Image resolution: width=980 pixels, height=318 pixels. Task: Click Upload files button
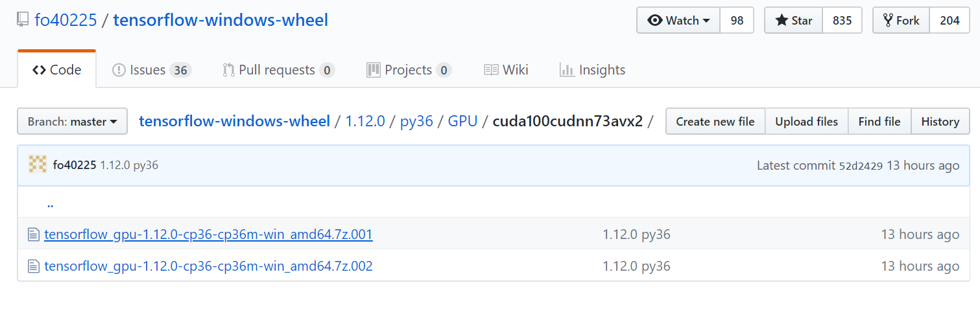point(806,121)
